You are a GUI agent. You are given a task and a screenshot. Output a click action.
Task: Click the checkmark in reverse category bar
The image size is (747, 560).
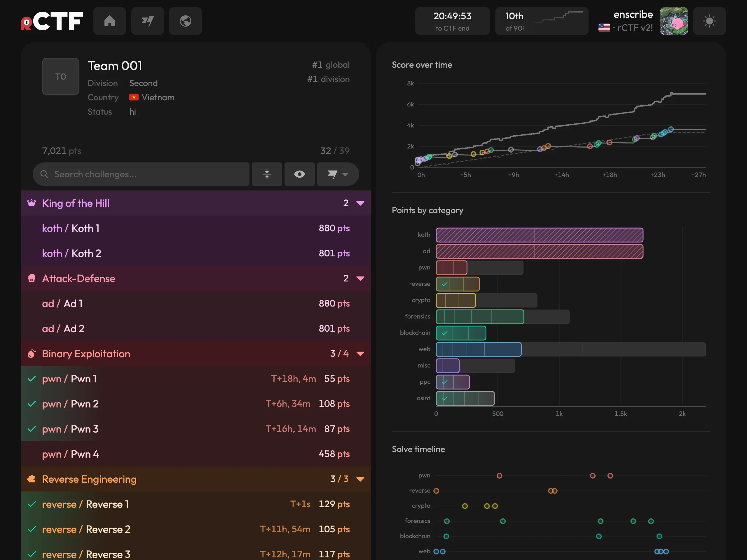(x=444, y=284)
